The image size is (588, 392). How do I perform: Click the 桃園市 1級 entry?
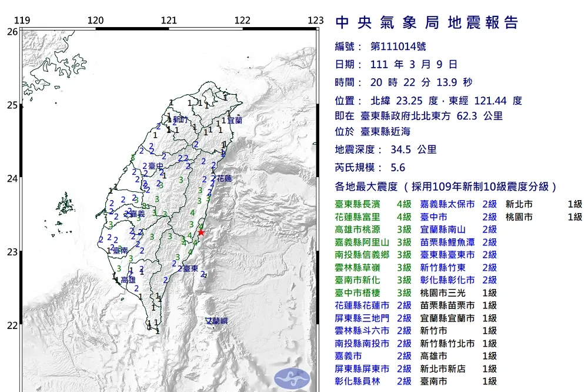coord(544,217)
